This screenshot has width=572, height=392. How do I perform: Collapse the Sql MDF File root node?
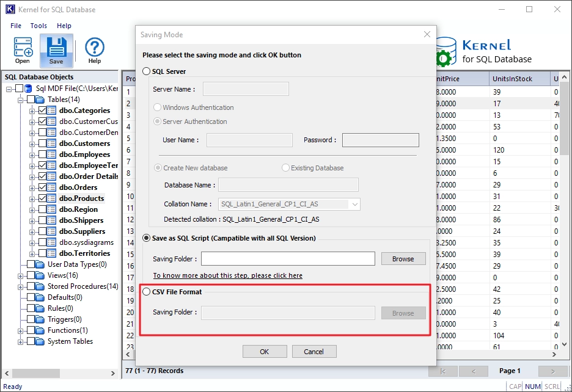[x=9, y=89]
